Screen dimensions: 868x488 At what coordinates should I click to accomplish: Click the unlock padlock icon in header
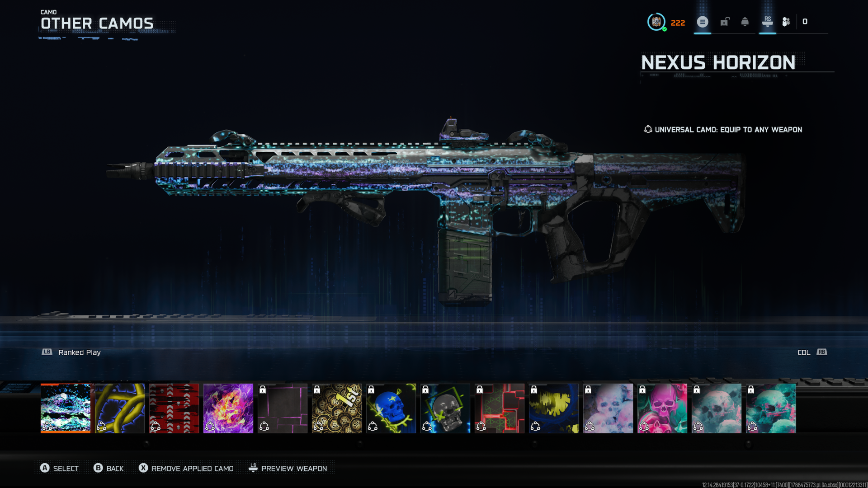click(x=725, y=22)
